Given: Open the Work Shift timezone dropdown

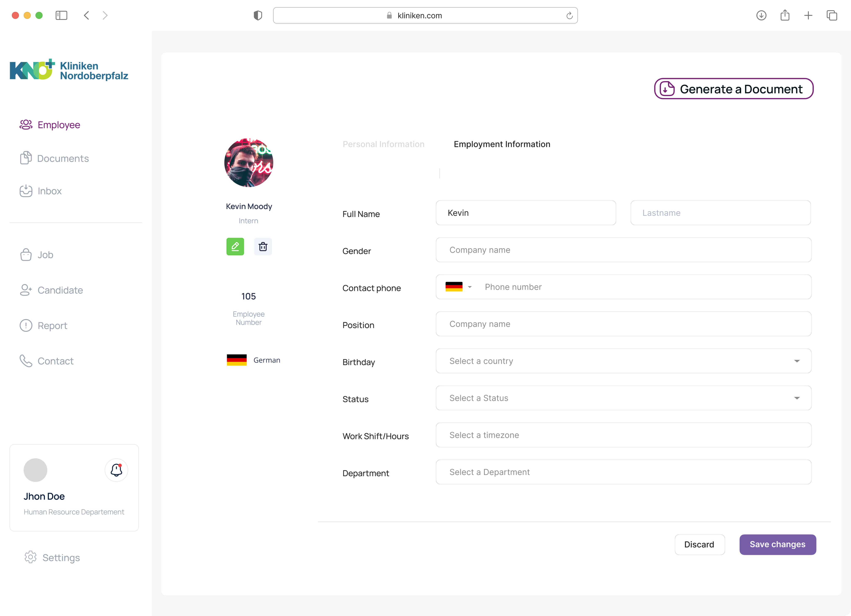Looking at the screenshot, I should click(x=623, y=435).
